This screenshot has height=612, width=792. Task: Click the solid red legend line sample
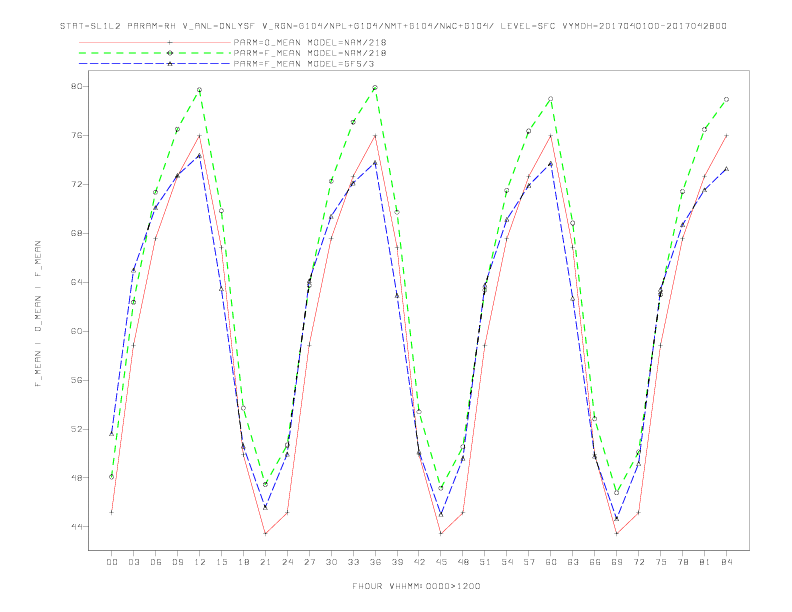(155, 42)
